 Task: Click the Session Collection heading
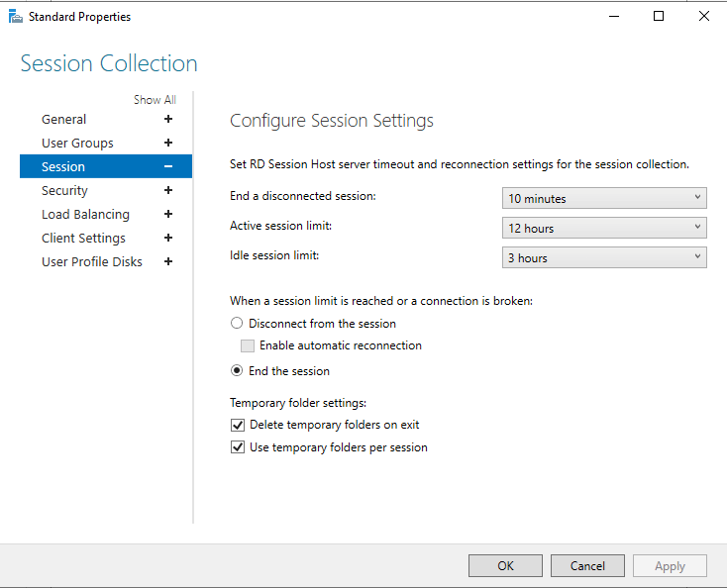pyautogui.click(x=109, y=63)
